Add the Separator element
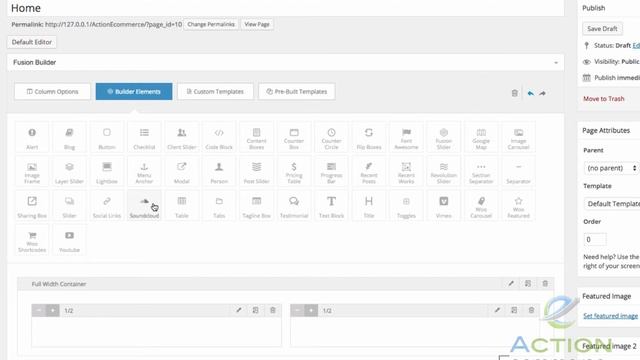Screen dimensions: 640x360 (519, 172)
